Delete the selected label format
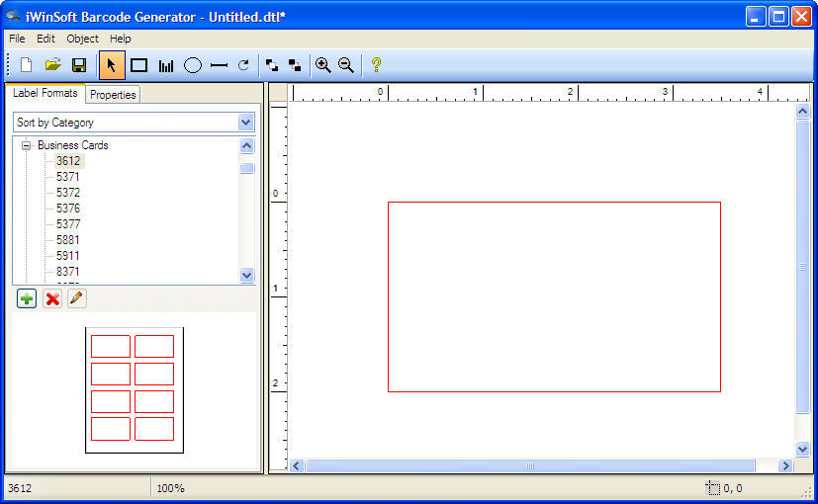Screen dimensions: 818x504 [x=52, y=298]
